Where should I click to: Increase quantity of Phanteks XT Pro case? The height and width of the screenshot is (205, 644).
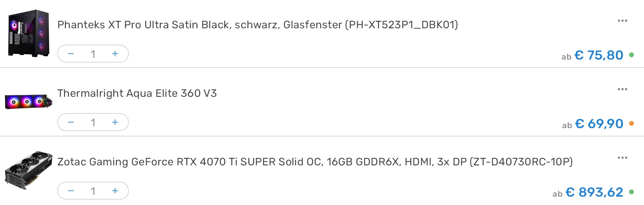(115, 54)
